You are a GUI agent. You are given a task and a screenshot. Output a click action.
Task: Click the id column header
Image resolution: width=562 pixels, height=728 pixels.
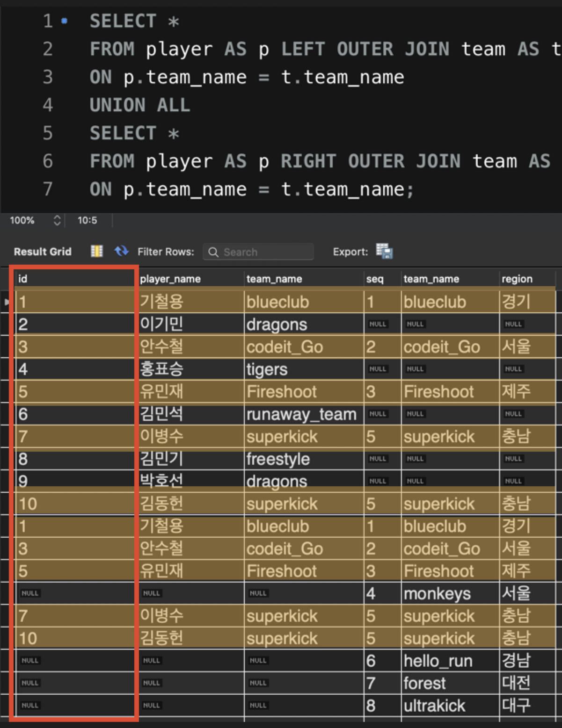[75, 279]
